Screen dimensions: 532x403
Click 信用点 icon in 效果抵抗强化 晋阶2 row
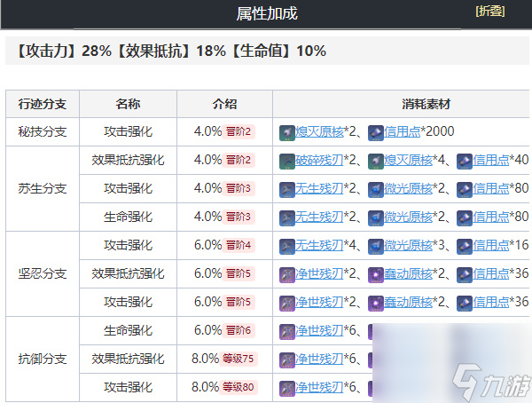click(465, 162)
